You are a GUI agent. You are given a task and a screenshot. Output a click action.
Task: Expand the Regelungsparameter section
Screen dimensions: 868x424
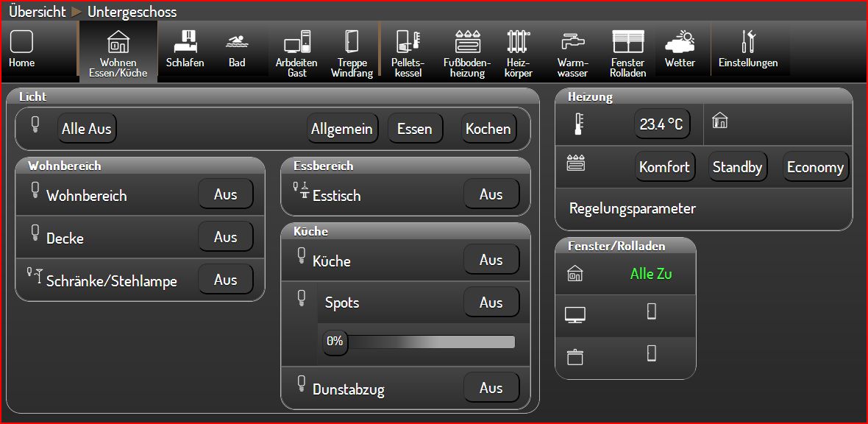pyautogui.click(x=632, y=208)
